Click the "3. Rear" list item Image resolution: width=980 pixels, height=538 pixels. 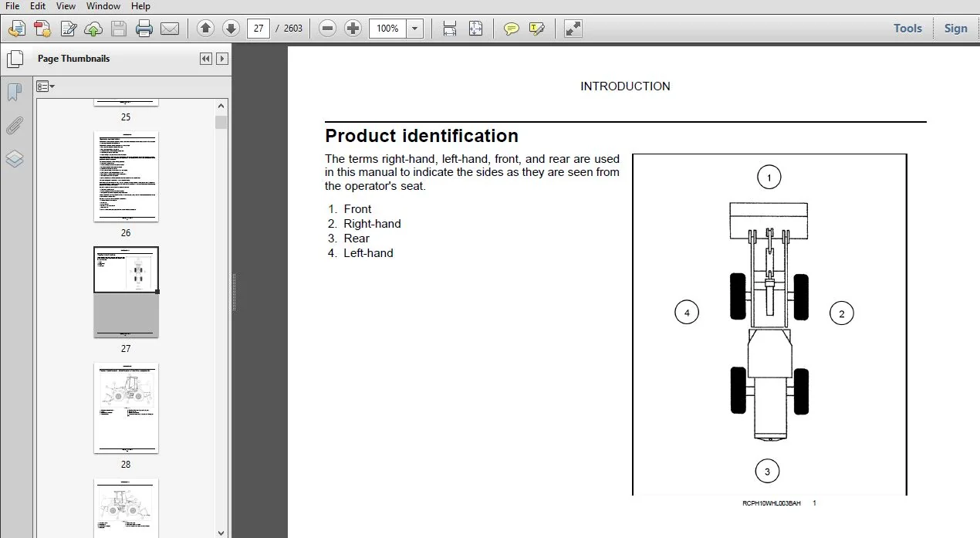[x=348, y=239]
